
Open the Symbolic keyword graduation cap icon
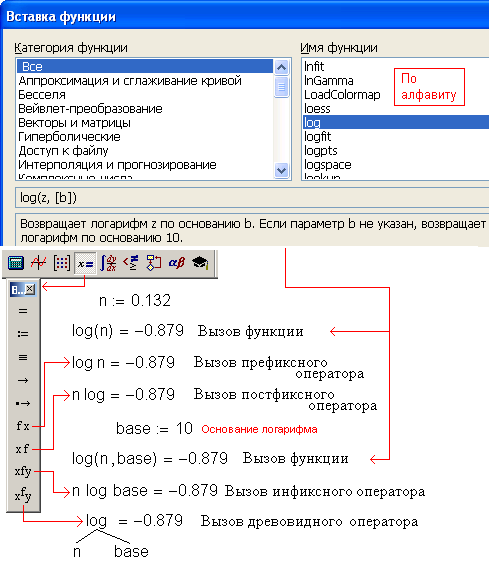[x=200, y=263]
